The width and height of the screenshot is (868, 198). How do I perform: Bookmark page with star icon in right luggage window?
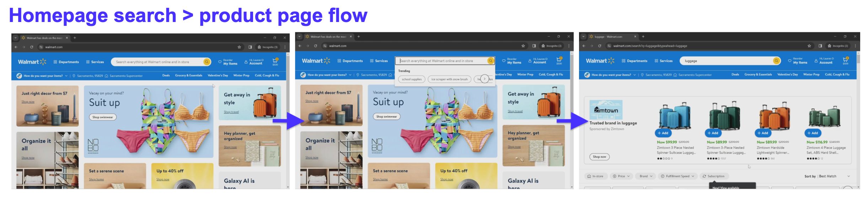[x=809, y=46]
